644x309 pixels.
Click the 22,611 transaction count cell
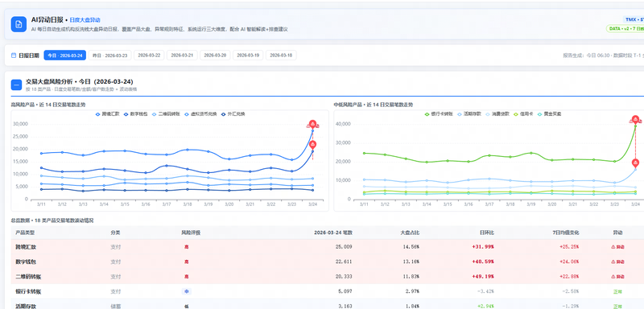click(x=344, y=262)
